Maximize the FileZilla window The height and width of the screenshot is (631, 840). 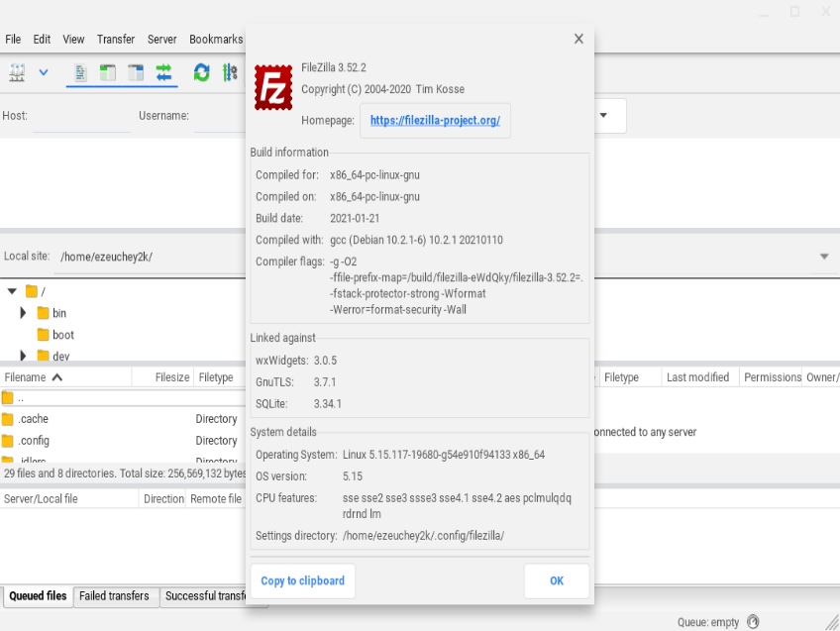click(x=795, y=11)
